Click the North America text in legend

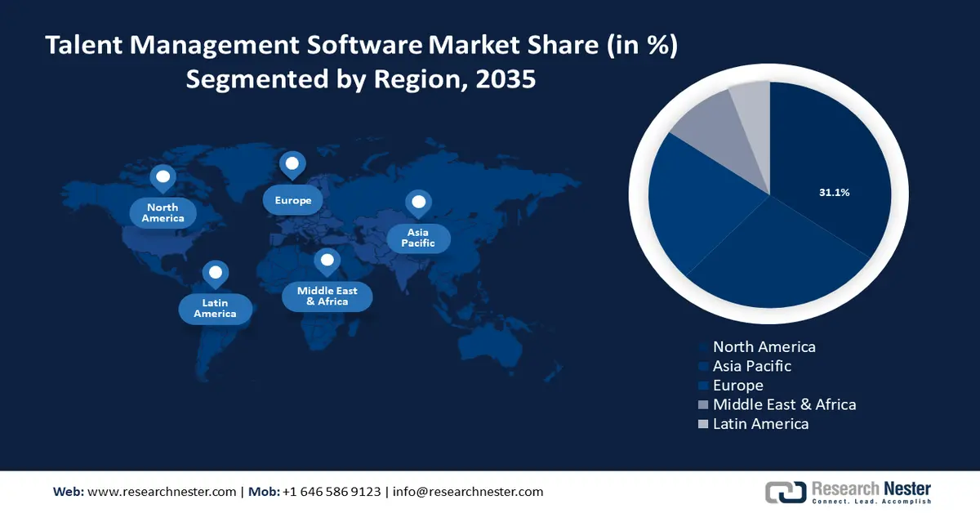point(764,346)
